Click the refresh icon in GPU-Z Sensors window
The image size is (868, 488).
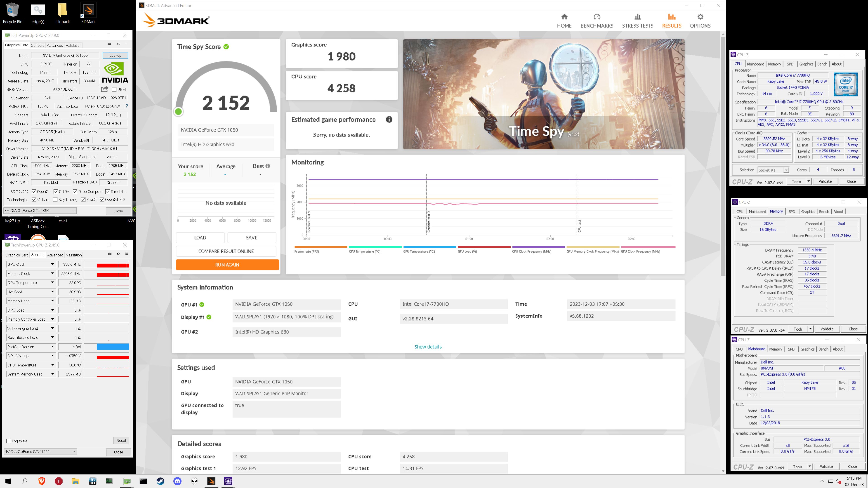pos(118,254)
